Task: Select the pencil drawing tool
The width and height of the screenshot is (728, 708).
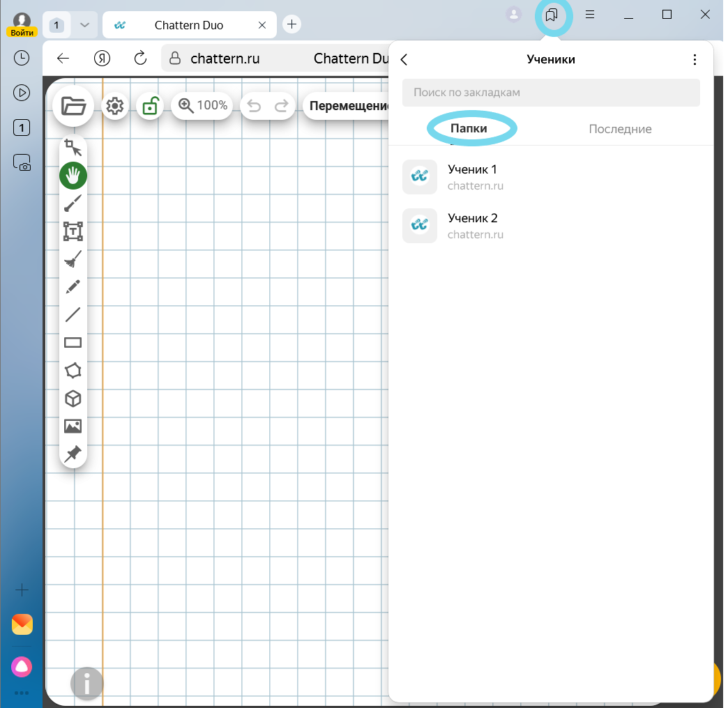Action: click(73, 286)
